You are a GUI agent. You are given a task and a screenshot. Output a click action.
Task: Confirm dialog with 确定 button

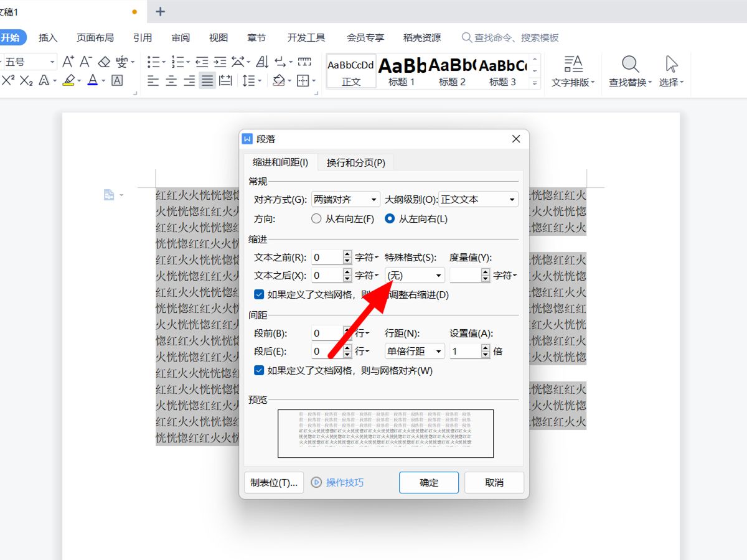[x=429, y=482]
